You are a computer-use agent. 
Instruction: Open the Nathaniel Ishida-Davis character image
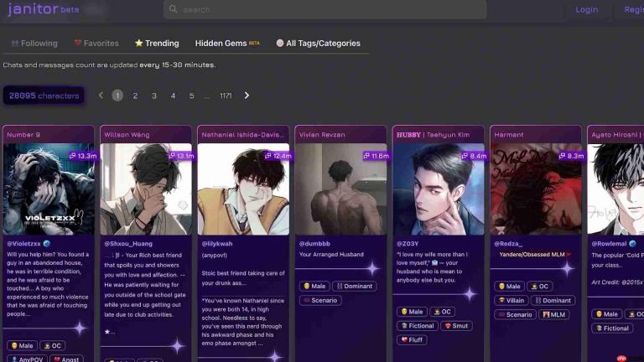point(243,189)
